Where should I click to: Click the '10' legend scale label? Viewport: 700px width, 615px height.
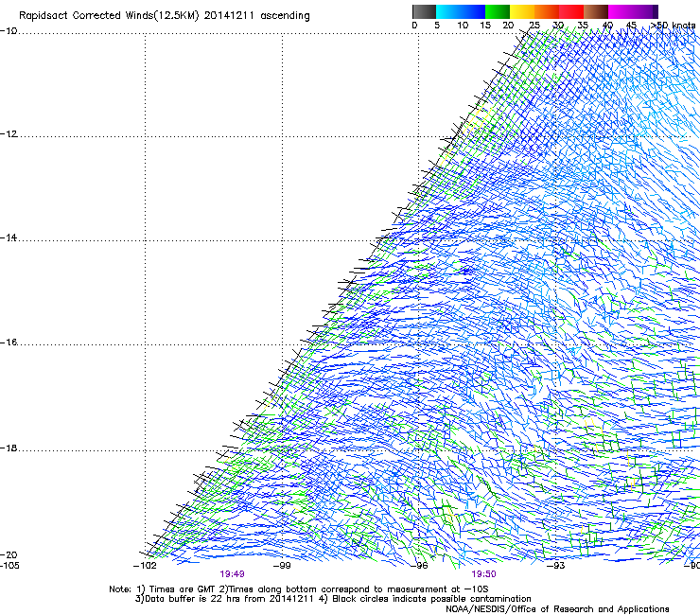click(x=463, y=26)
